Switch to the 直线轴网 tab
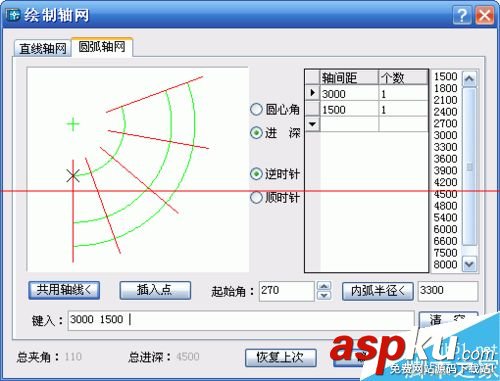The width and height of the screenshot is (500, 381). [x=43, y=49]
